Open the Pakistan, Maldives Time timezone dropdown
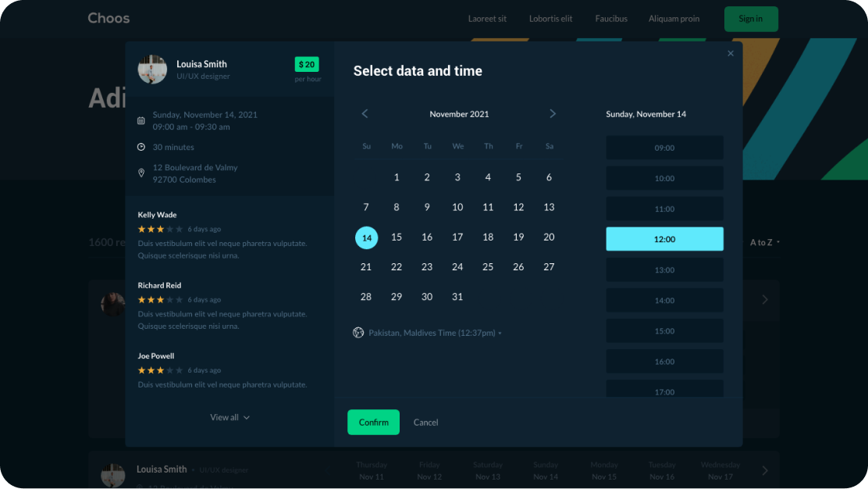Screen dimensions: 868x489 (435, 333)
